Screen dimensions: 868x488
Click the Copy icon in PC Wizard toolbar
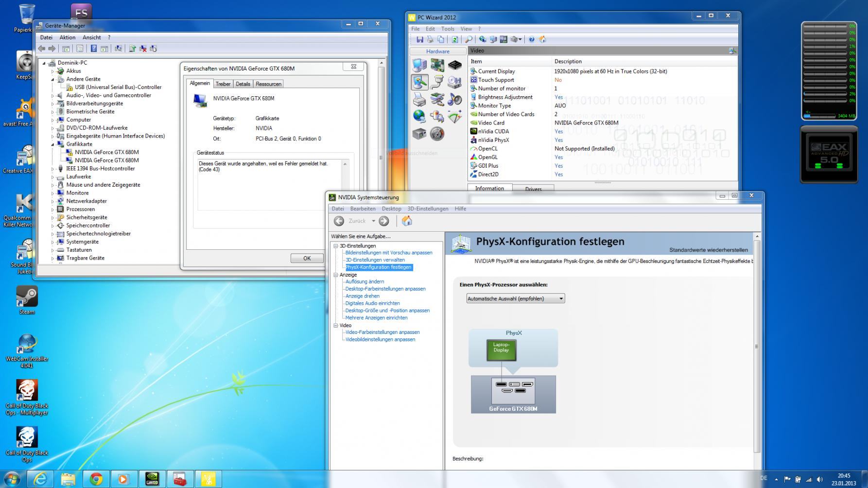(x=441, y=39)
